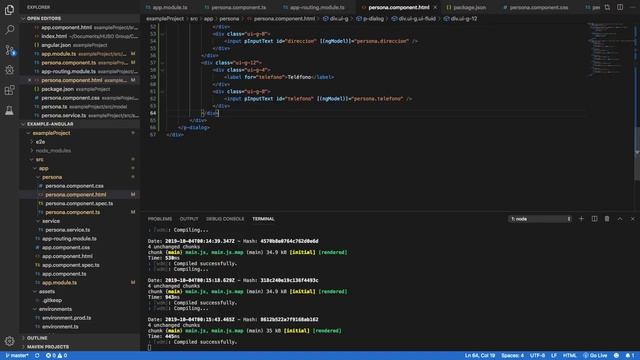Image resolution: width=640 pixels, height=360 pixels.
Task: Click the master branch indicator in status bar
Action: coord(17,356)
